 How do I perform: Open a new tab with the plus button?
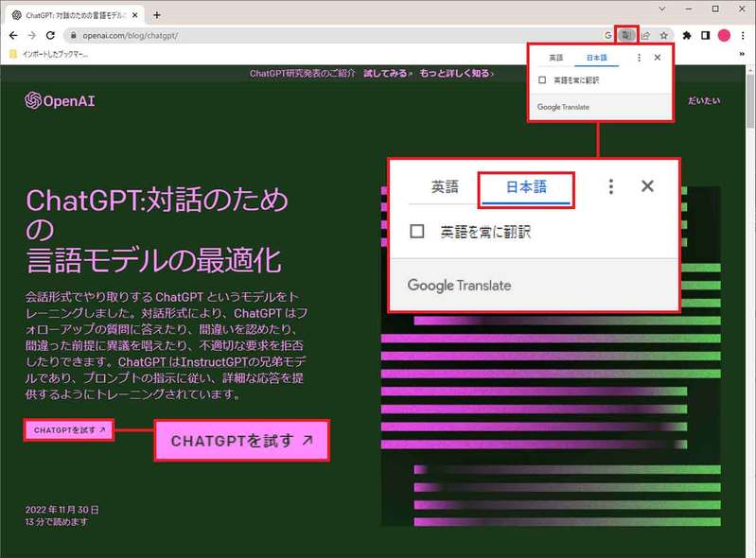[157, 15]
